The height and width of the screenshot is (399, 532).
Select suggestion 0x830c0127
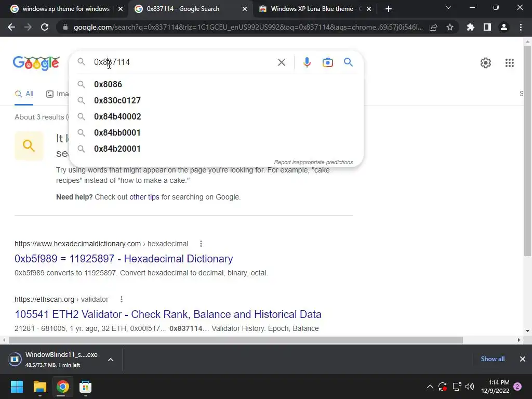coord(216,100)
